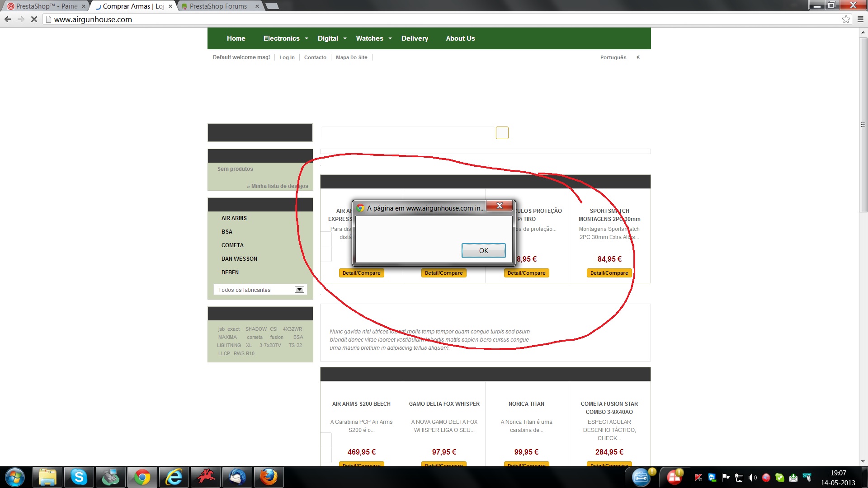Open the Delivery menu item
868x488 pixels.
(415, 38)
